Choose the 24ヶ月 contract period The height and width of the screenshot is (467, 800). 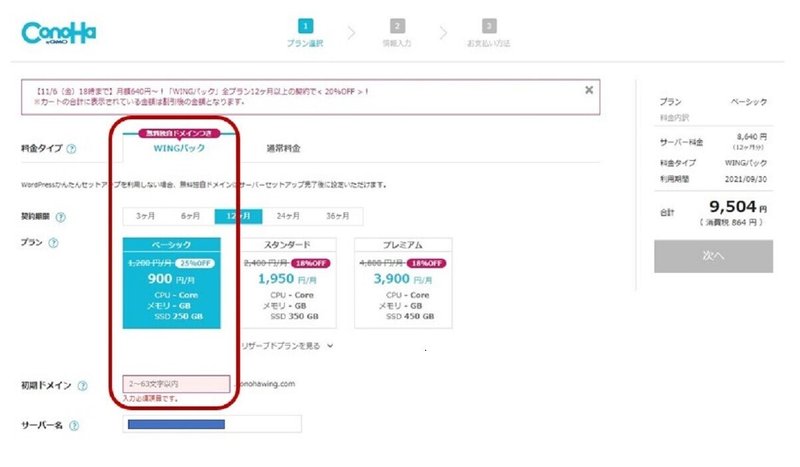coord(288,216)
